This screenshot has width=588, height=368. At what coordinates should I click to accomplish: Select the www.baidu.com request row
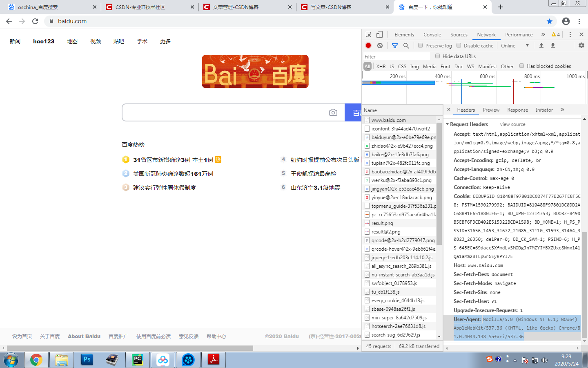click(x=399, y=120)
